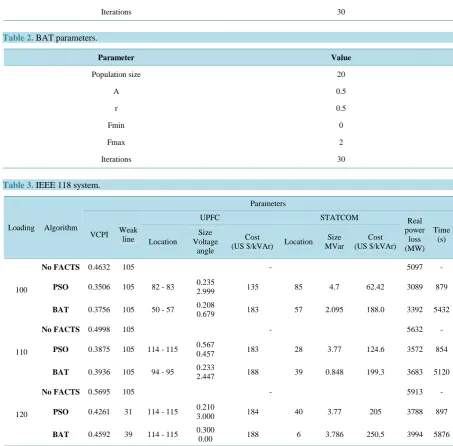The height and width of the screenshot is (446, 453).
Task: Click the Time (s) column header
Action: coord(441,235)
